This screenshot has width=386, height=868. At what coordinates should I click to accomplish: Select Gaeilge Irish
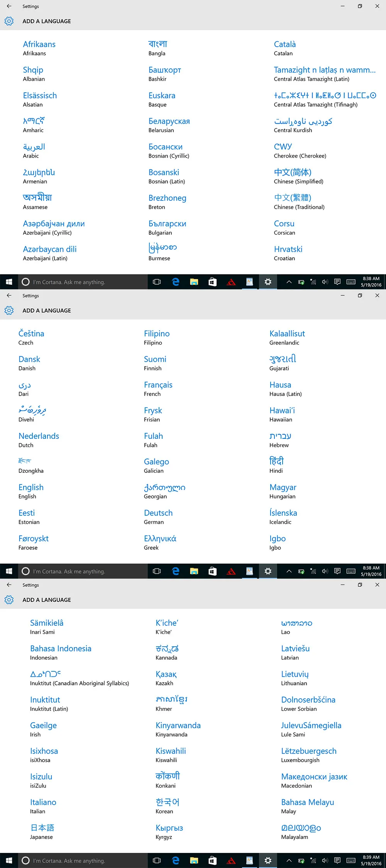coord(43,729)
